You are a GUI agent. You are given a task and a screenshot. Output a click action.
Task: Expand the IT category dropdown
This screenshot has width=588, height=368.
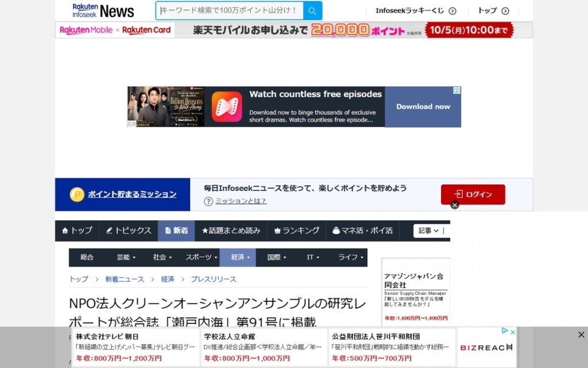point(312,257)
